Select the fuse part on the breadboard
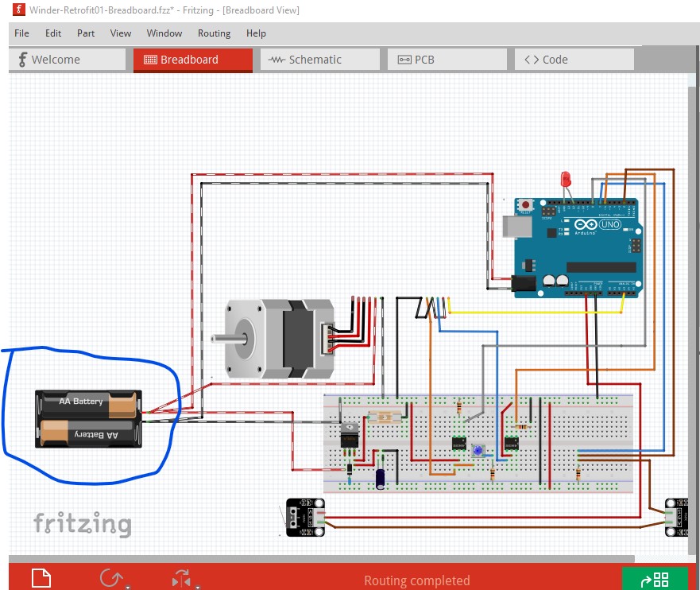700x590 pixels. click(x=385, y=417)
